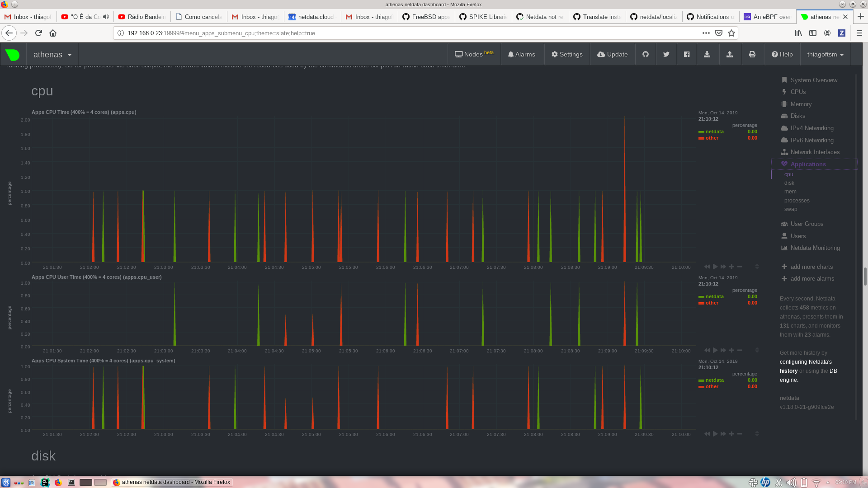
Task: Open the athenas node dropdown
Action: pos(52,54)
